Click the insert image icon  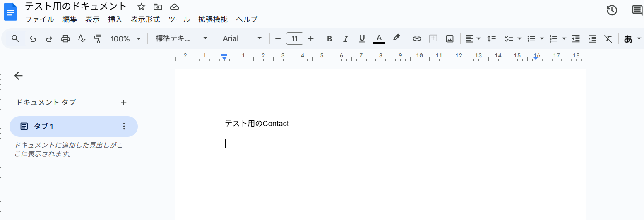tap(449, 39)
